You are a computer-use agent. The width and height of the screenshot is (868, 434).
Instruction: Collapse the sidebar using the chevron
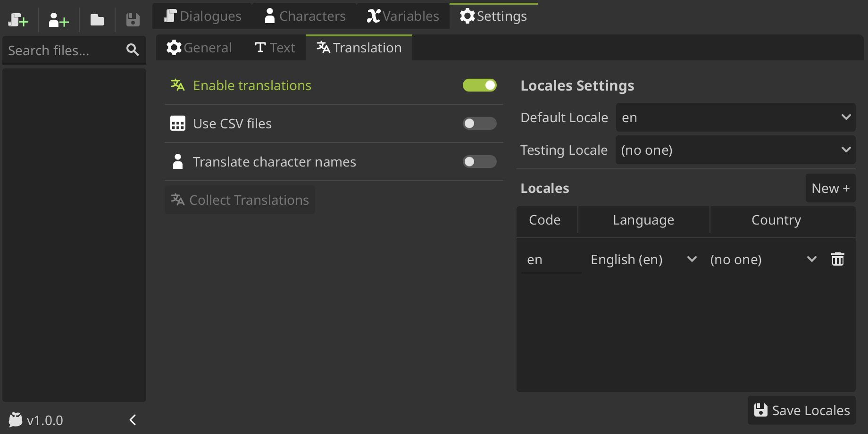click(x=132, y=419)
